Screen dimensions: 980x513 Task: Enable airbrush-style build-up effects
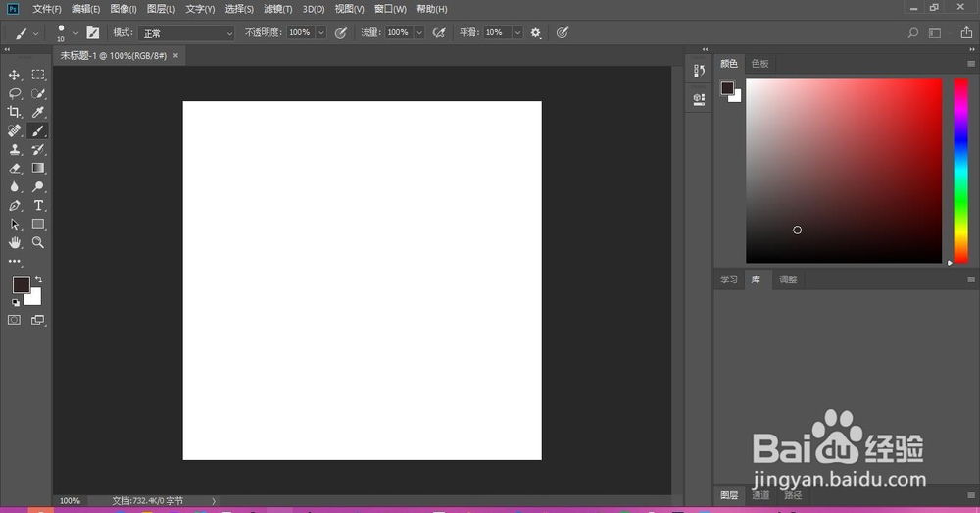(x=439, y=33)
